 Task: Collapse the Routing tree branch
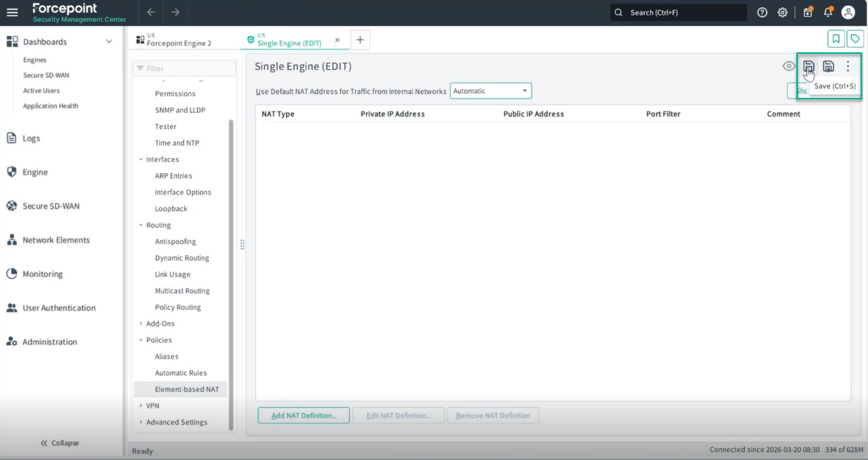(x=141, y=225)
